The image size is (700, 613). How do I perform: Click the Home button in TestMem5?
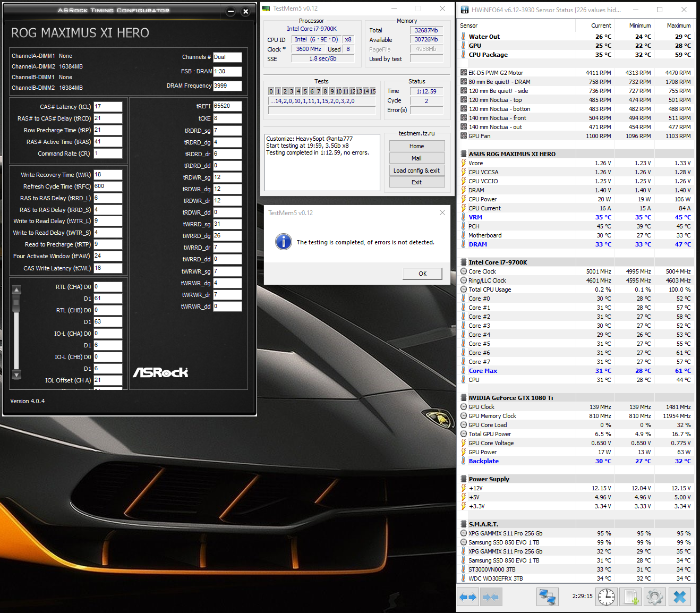click(417, 146)
